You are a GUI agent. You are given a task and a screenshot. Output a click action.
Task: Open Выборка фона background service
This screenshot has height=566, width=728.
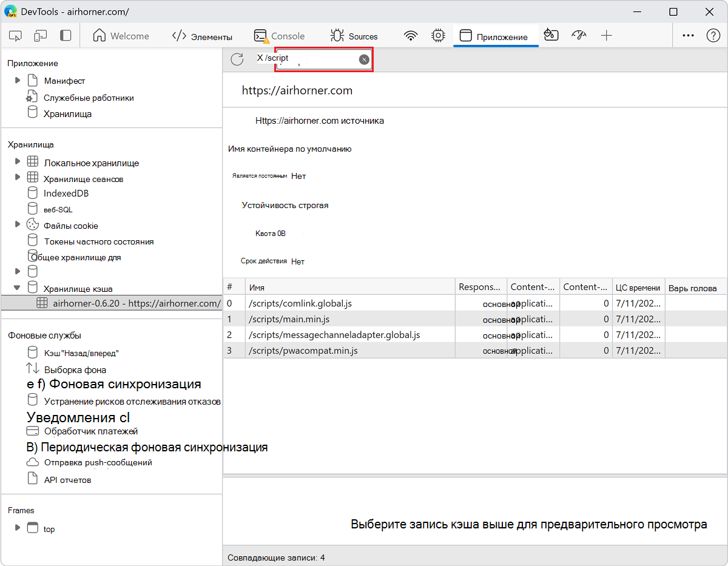pyautogui.click(x=75, y=370)
